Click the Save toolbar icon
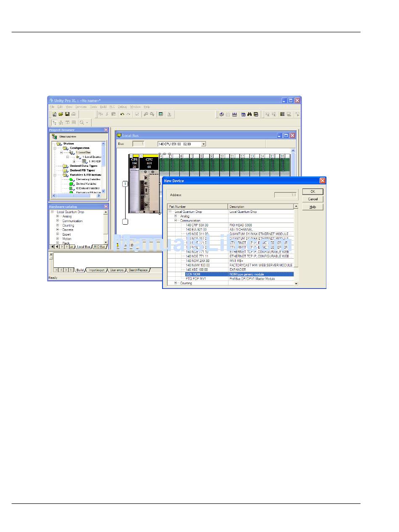 pyautogui.click(x=67, y=114)
